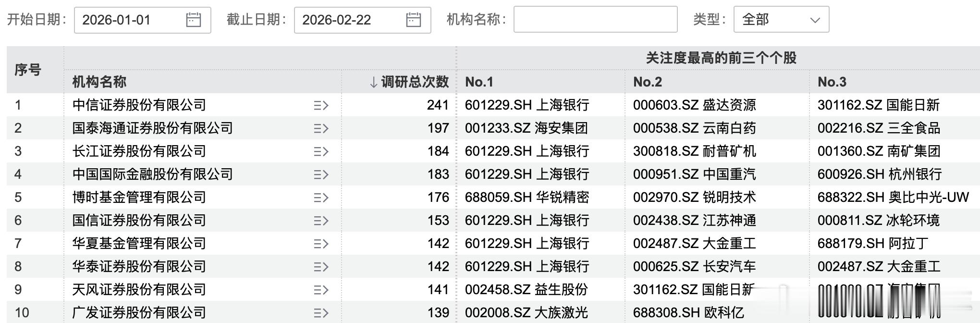Select the No.1 column header
The height and width of the screenshot is (323, 980).
479,82
